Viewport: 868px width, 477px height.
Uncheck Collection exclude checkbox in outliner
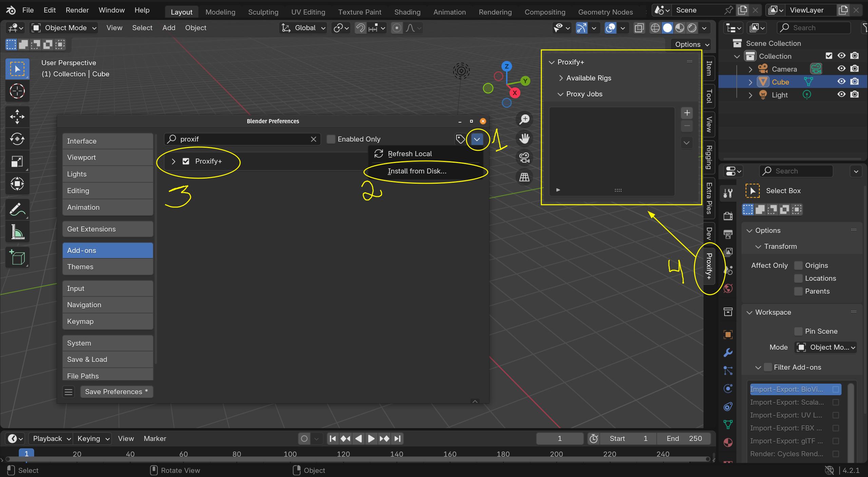829,56
